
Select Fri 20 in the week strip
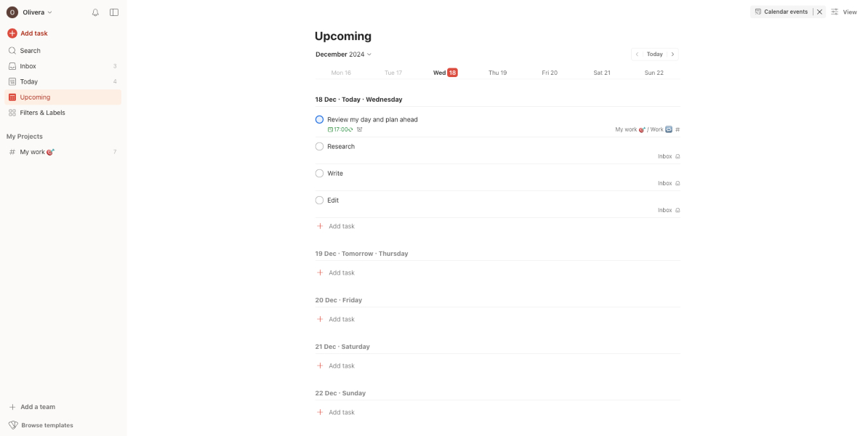(x=550, y=73)
